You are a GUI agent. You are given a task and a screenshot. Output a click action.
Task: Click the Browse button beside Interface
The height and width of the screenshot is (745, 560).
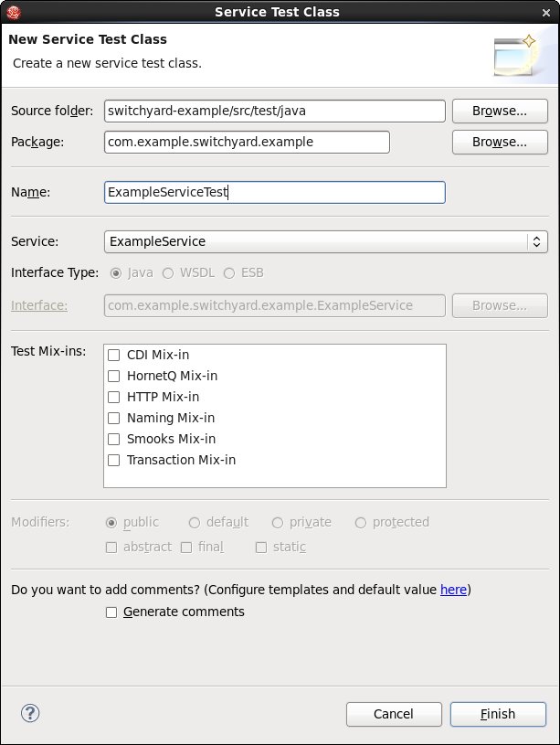click(x=500, y=305)
